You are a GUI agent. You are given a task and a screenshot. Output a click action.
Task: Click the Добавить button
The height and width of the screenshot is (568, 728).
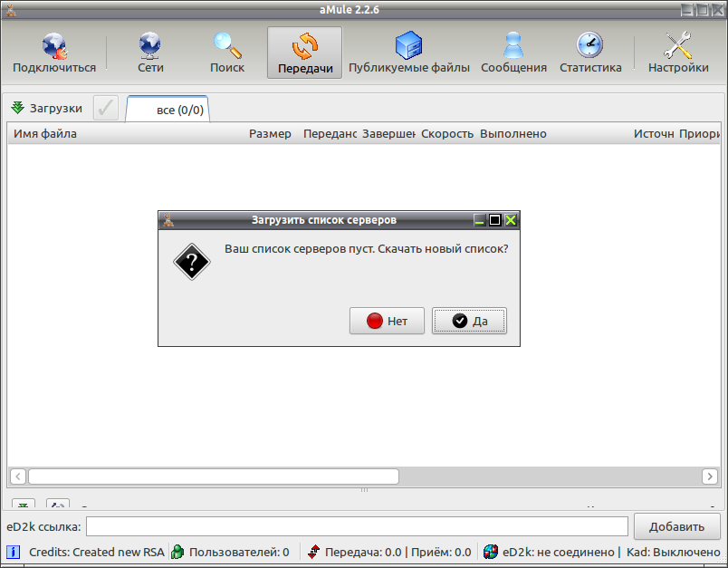click(677, 526)
